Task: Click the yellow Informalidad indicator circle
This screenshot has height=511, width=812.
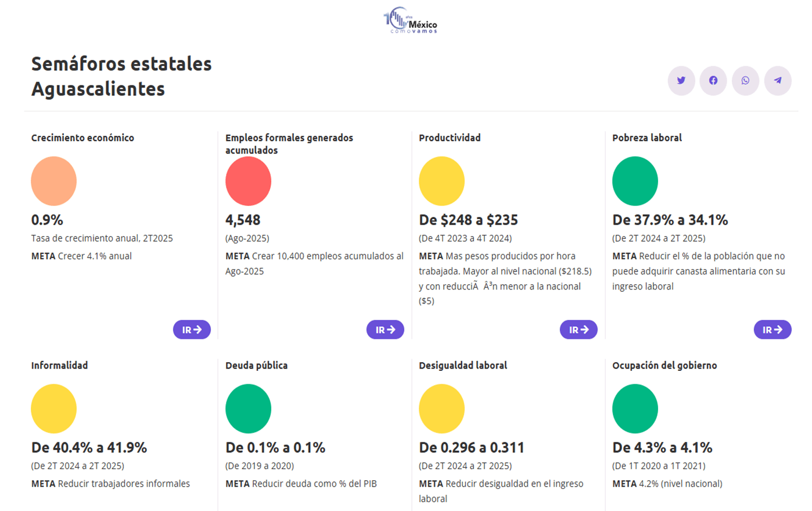Action: coord(54,409)
